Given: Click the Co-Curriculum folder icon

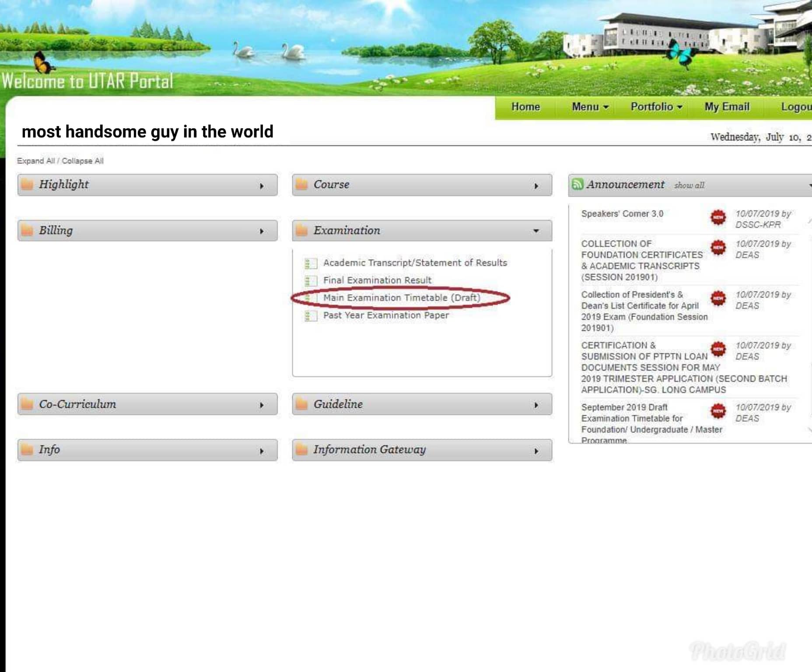Looking at the screenshot, I should tap(27, 404).
